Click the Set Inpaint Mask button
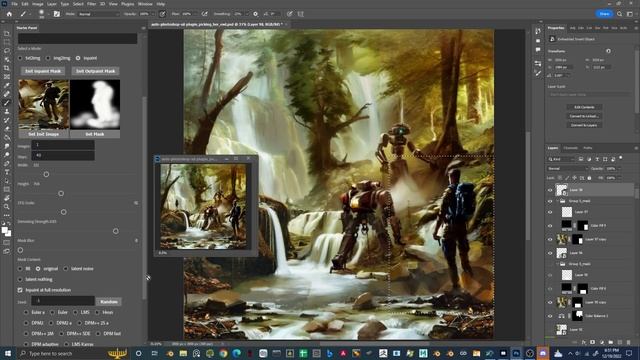Screen dimensions: 640x360 coord(43,71)
